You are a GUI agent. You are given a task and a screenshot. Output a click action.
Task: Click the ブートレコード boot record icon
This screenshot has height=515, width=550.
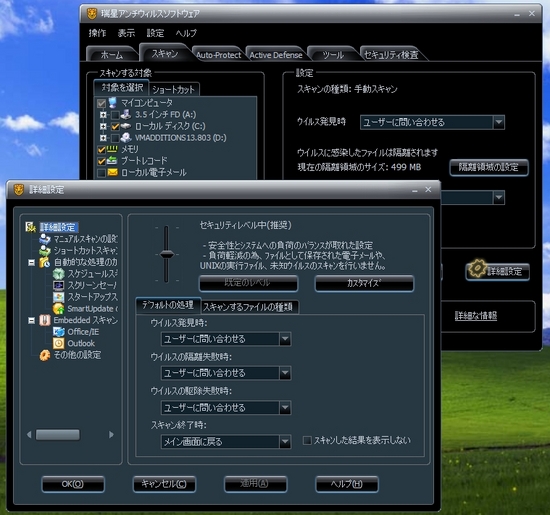[x=112, y=161]
